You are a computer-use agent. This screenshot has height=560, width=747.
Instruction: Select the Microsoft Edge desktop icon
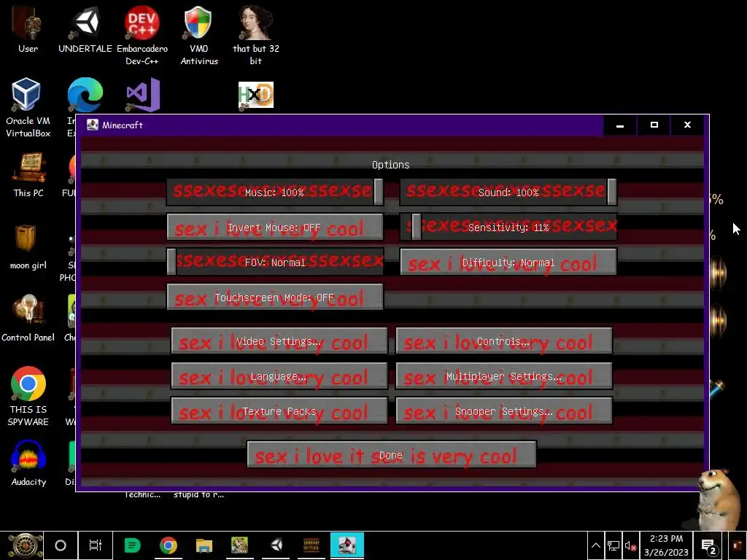click(x=85, y=96)
